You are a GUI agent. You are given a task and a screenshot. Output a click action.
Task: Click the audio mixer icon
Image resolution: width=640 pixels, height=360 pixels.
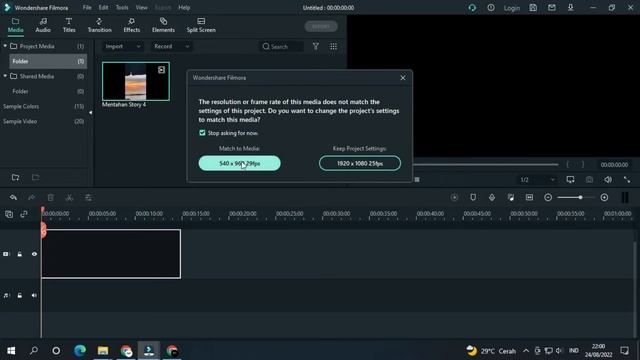point(511,198)
